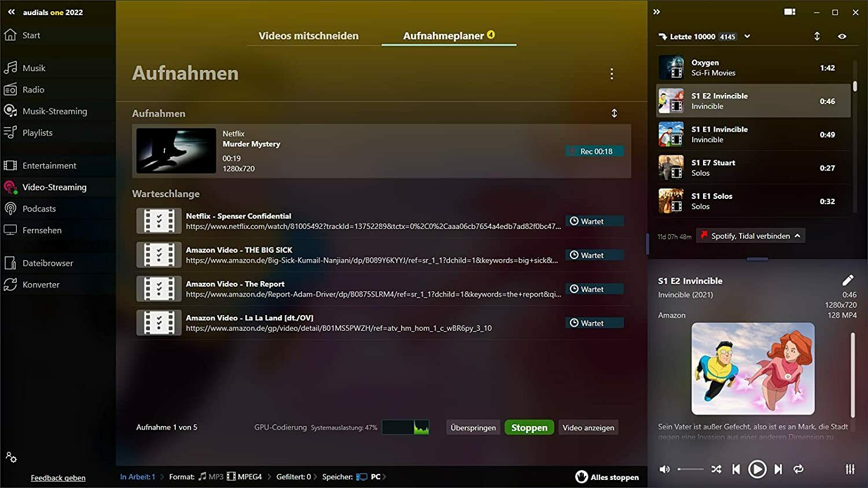Viewport: 868px width, 488px height.
Task: Toggle shuffle playback mode
Action: [x=716, y=469]
